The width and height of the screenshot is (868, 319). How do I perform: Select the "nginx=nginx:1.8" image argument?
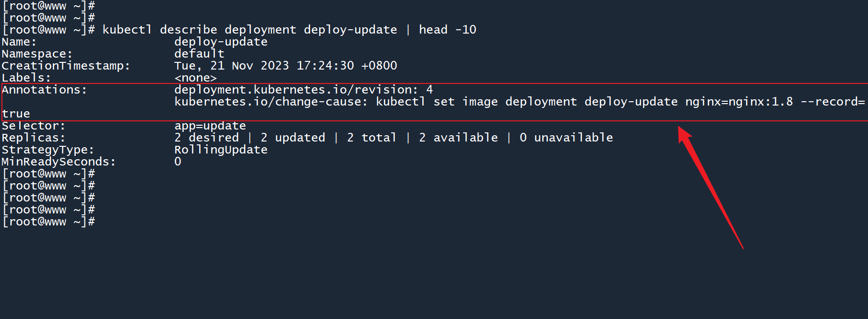click(x=739, y=102)
